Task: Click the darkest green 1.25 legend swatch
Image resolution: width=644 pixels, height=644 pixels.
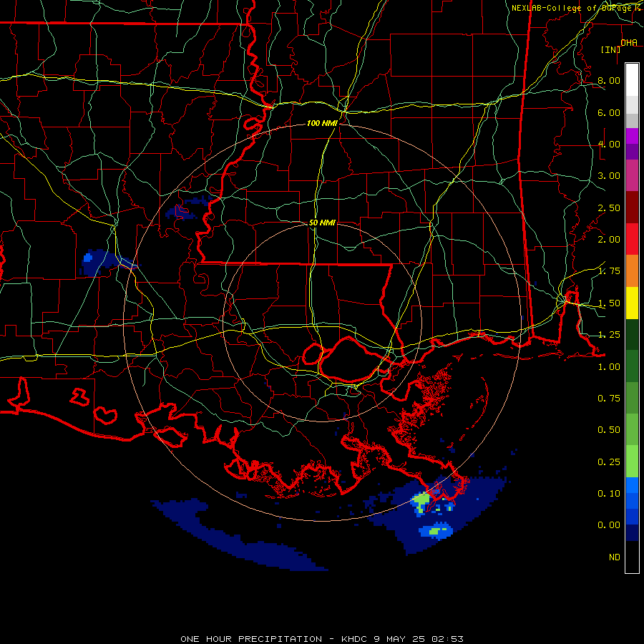Action: 632,334
